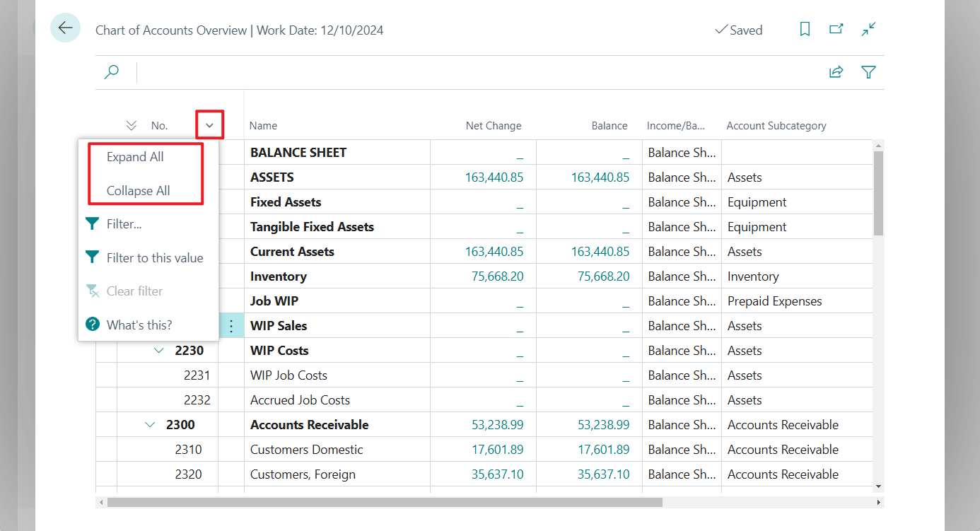Click the funnel icon beside Filter to this value
Screen dimensions: 980x531
pos(93,257)
